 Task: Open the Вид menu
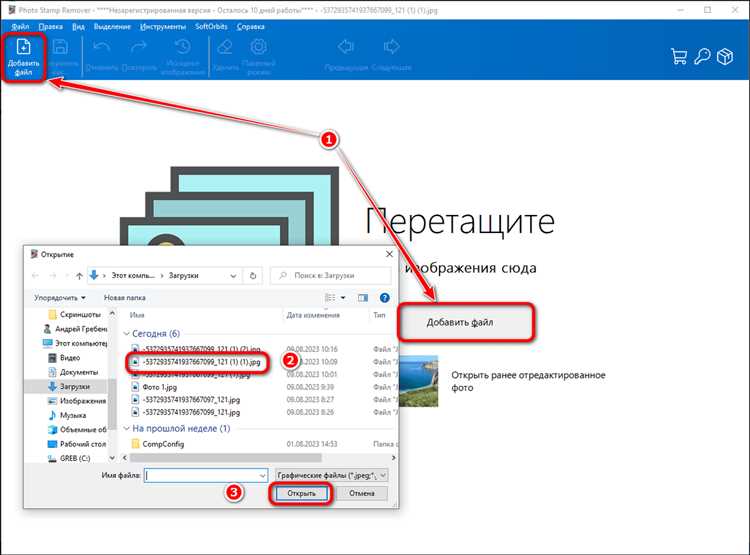tap(78, 27)
